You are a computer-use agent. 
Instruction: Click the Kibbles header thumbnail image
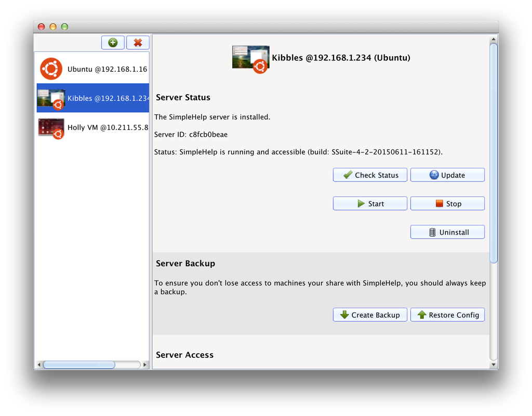click(250, 58)
